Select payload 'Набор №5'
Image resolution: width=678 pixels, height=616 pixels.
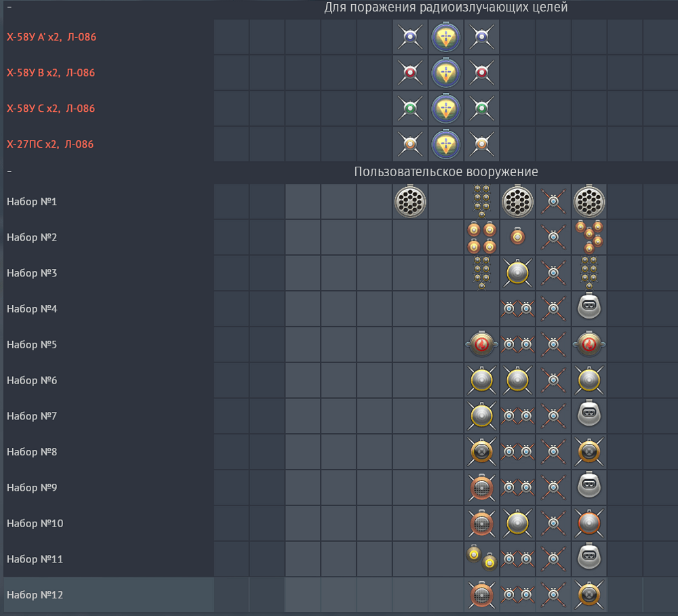tap(341, 344)
